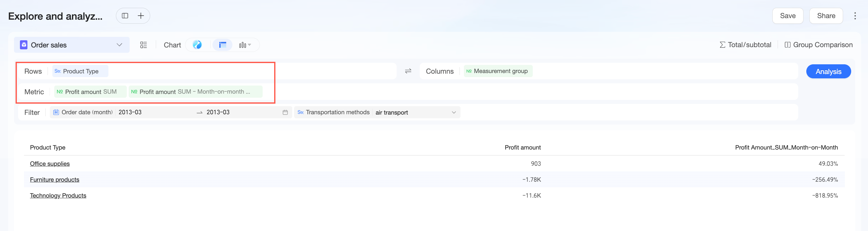
Task: Select the Measurement group column chip
Action: tap(498, 71)
